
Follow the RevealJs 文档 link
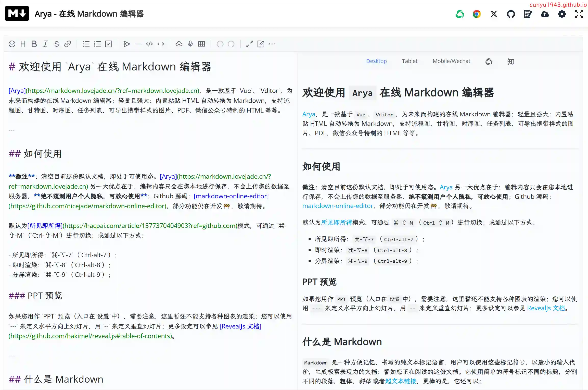coord(546,308)
